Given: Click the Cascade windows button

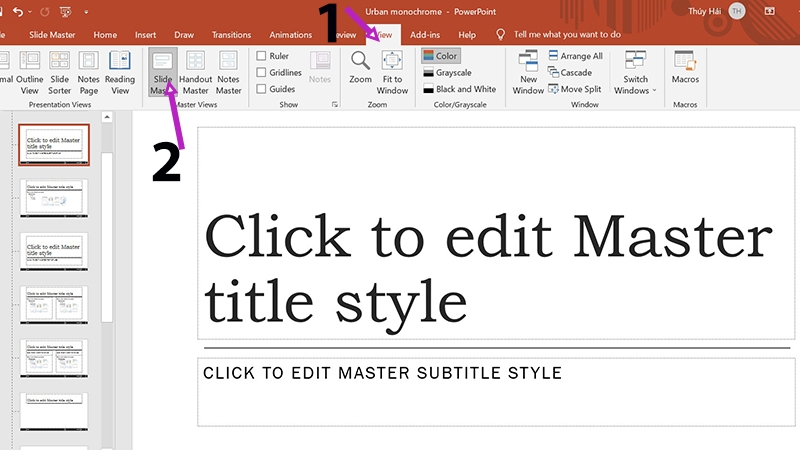Looking at the screenshot, I should tap(568, 73).
